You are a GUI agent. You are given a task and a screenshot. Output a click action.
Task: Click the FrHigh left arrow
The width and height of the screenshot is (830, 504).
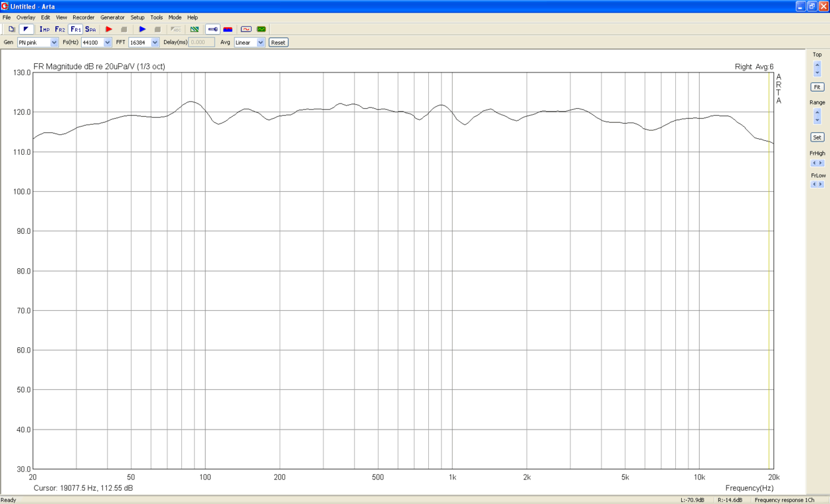[x=814, y=163]
